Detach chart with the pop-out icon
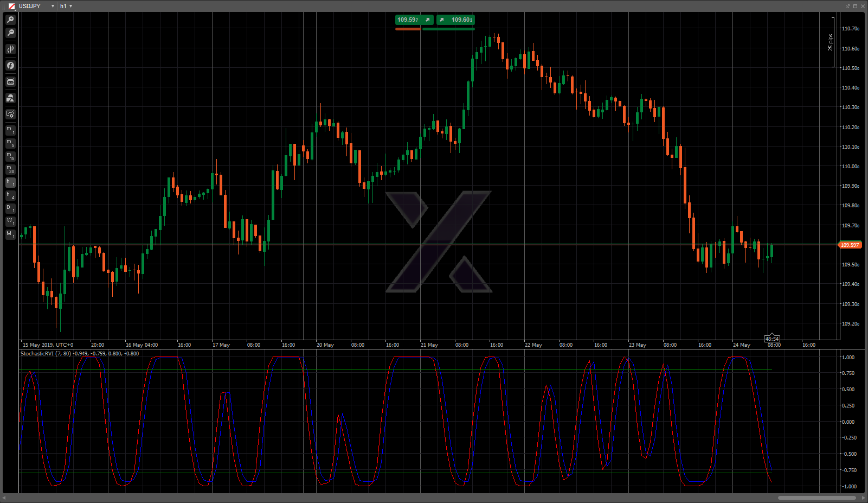The width and height of the screenshot is (868, 503). coord(847,6)
